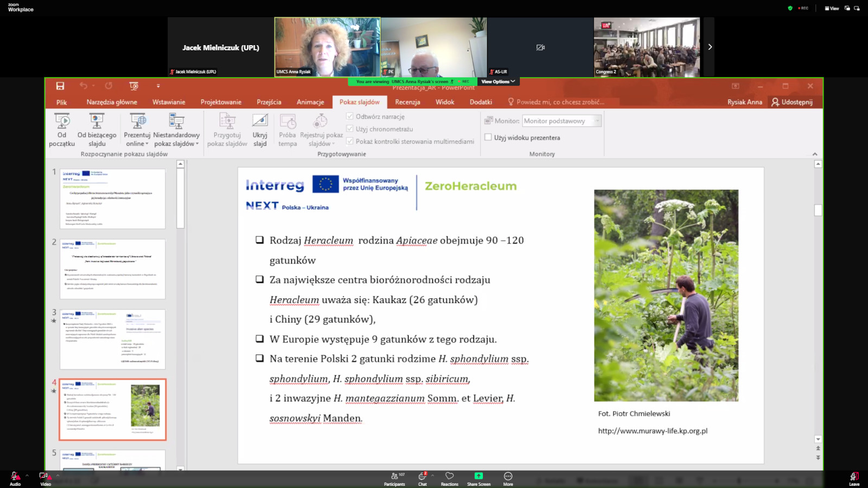
Task: Click the slide panel vertical scrollbar
Action: [x=180, y=198]
